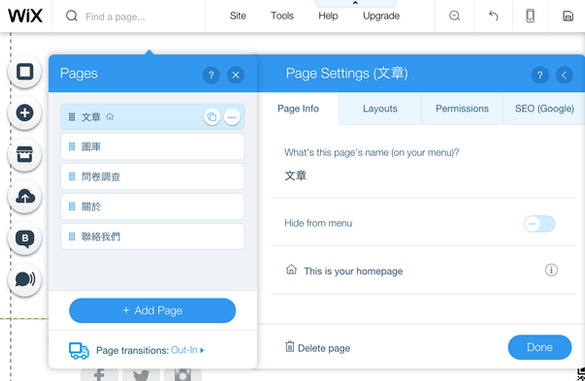The image size is (585, 381).
Task: Open Page Settings help question mark
Action: pos(540,75)
